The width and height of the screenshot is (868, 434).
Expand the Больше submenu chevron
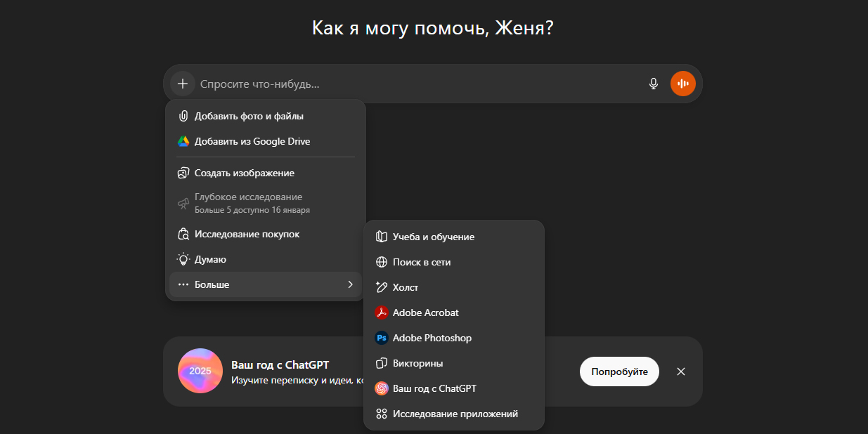tap(350, 284)
